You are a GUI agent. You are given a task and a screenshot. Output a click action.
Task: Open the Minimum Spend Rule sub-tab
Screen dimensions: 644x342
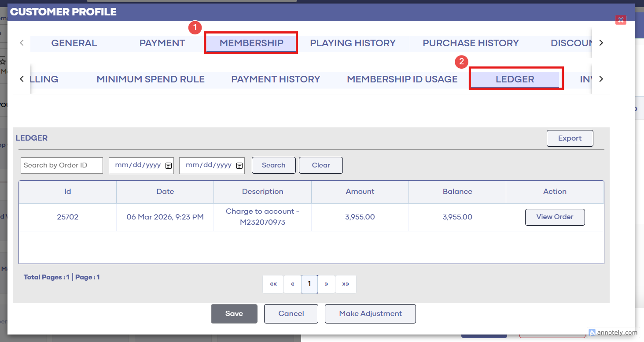[151, 79]
